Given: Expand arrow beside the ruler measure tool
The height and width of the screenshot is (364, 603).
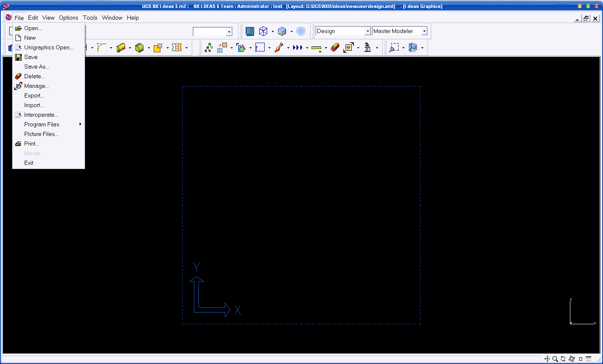Looking at the screenshot, I should point(326,48).
